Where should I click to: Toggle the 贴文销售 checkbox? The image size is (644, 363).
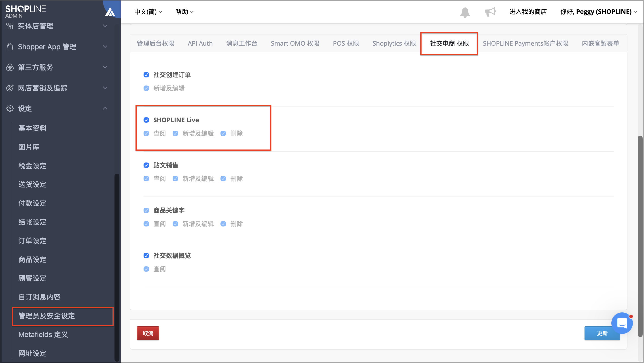pyautogui.click(x=146, y=165)
